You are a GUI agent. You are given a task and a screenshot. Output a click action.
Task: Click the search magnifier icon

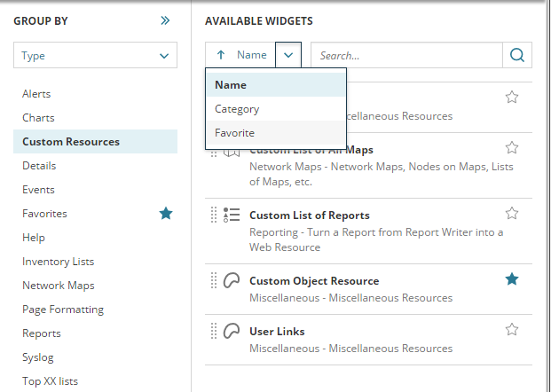tap(516, 55)
